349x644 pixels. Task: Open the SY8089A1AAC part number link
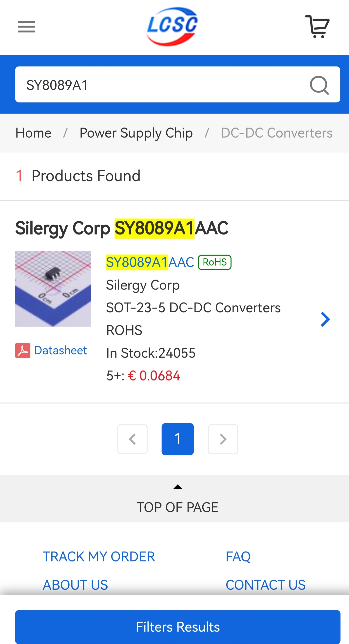point(150,262)
